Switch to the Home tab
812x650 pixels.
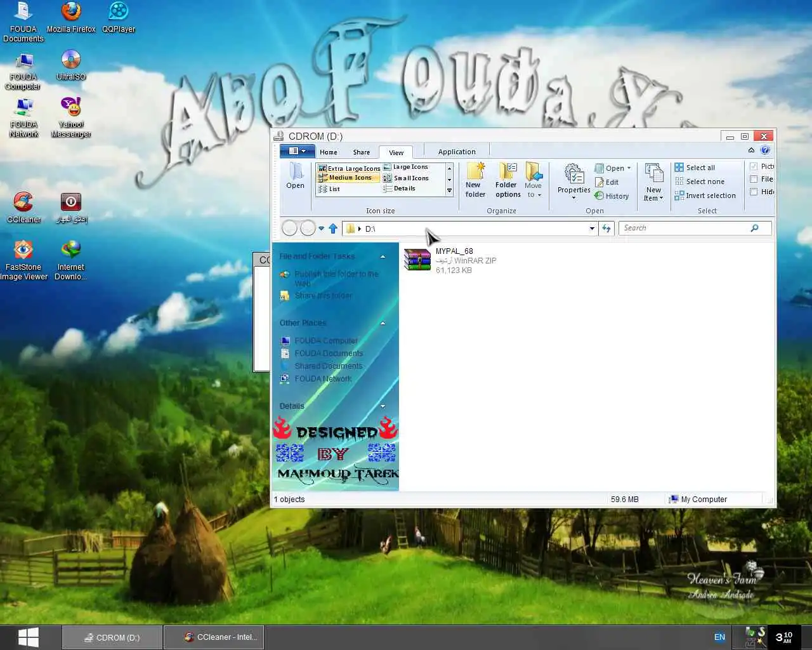click(329, 152)
